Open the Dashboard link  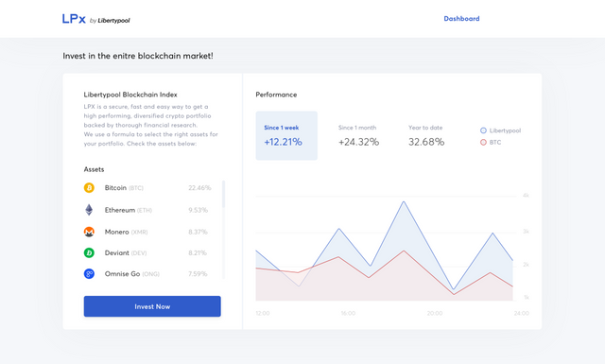(461, 19)
